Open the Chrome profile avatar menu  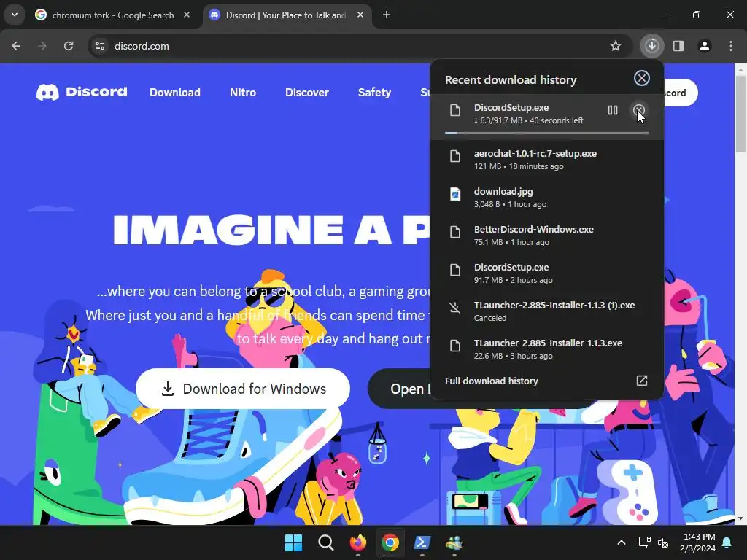click(704, 46)
